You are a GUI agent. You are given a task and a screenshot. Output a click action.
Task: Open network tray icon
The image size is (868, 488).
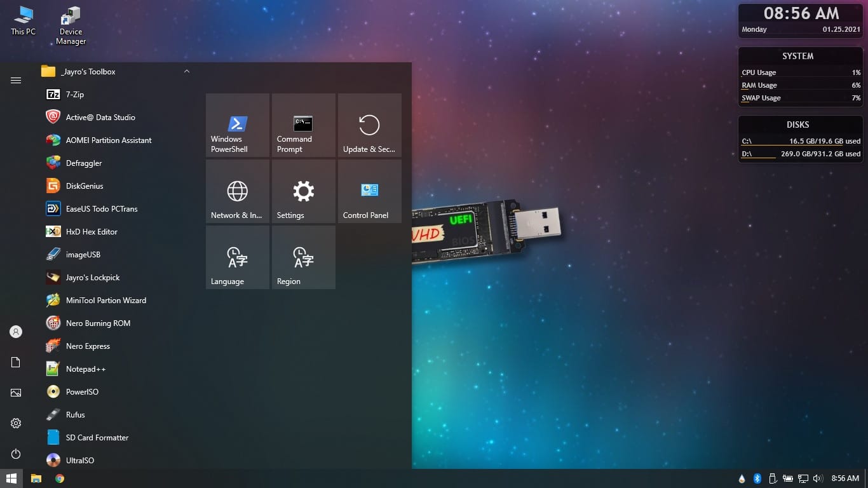803,478
